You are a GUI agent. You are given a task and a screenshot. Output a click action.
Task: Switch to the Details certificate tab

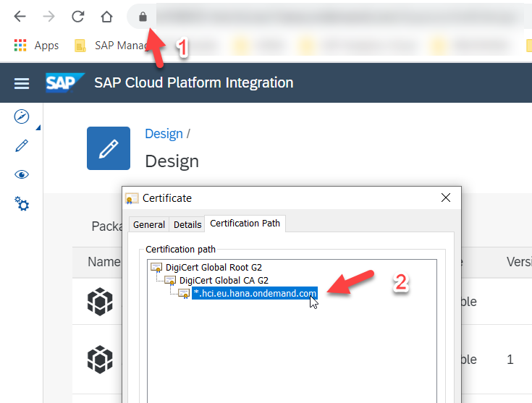pyautogui.click(x=187, y=224)
